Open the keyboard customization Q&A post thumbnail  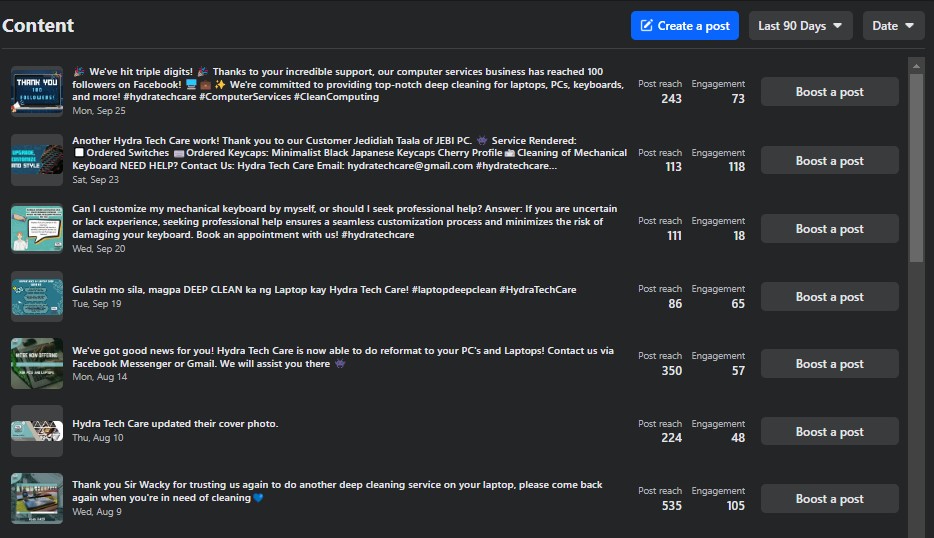pos(37,229)
